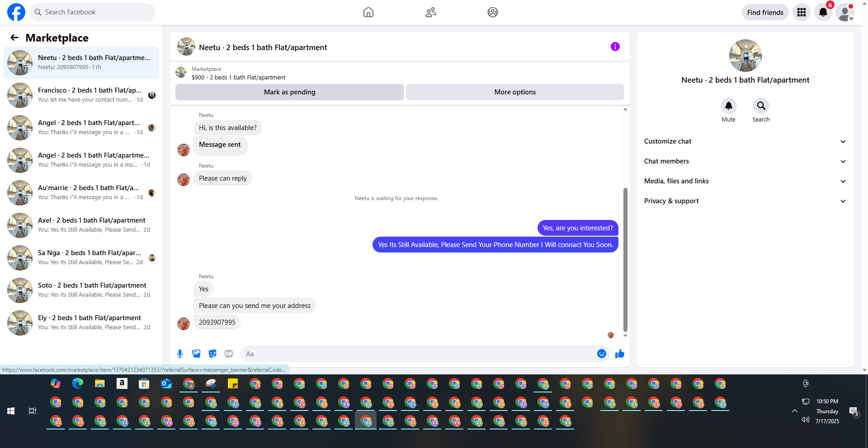Click the message "Hi, is this available?"

click(228, 128)
